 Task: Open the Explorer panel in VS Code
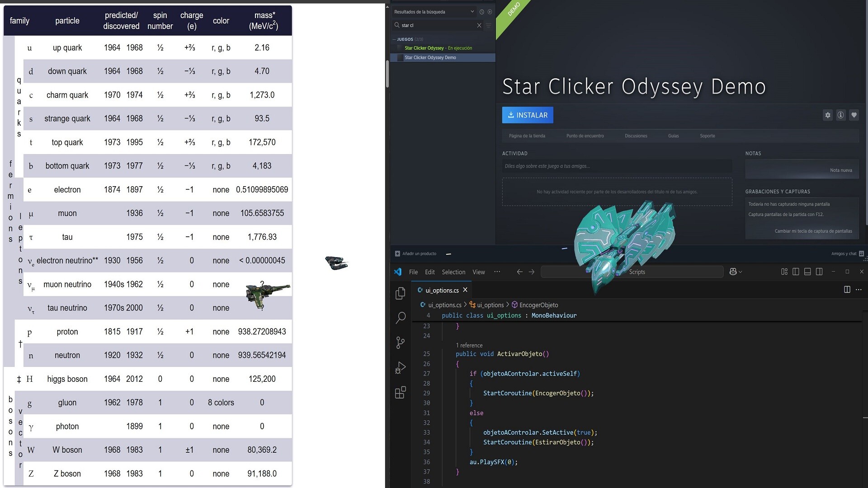[400, 294]
